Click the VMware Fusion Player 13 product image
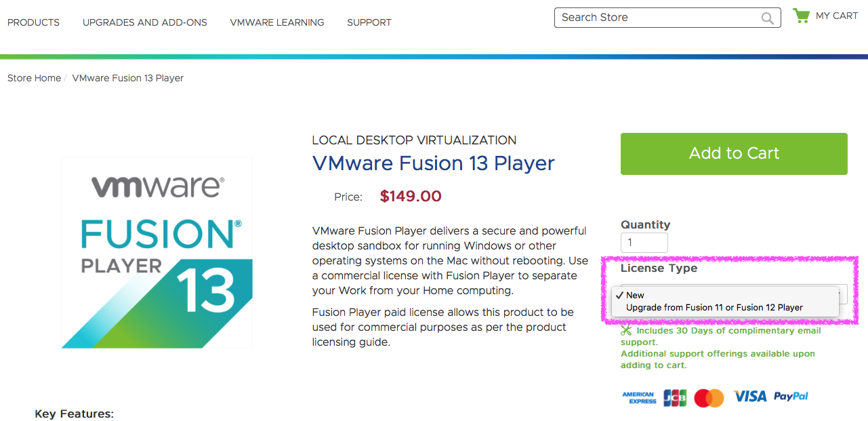Image resolution: width=868 pixels, height=421 pixels. tap(157, 252)
